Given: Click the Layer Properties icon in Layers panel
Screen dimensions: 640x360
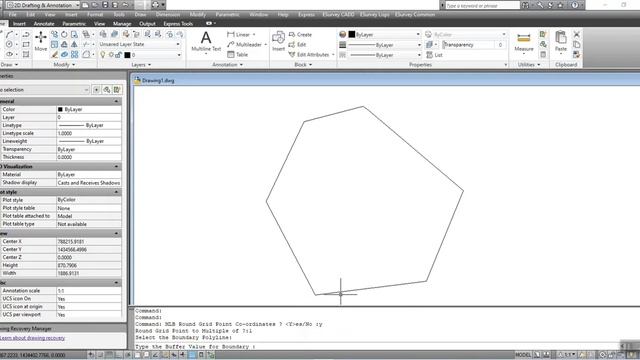Looking at the screenshot, I should pyautogui.click(x=103, y=35).
